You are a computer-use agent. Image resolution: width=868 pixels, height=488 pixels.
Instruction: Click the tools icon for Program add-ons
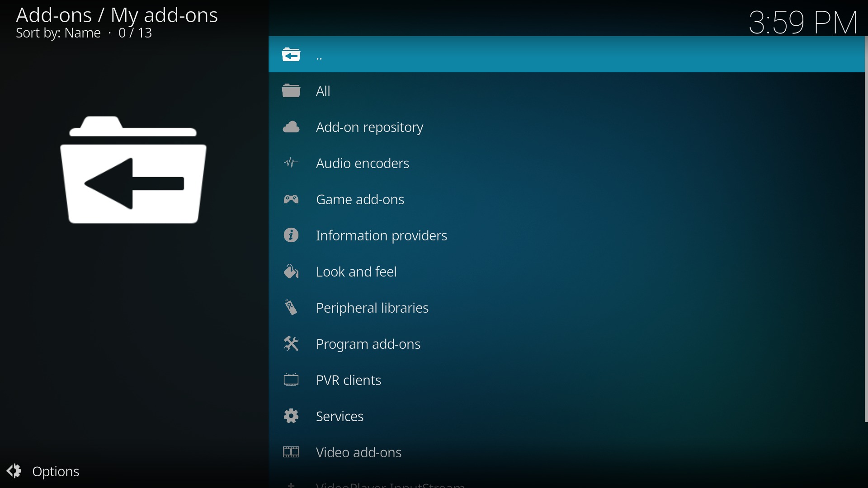click(x=292, y=344)
